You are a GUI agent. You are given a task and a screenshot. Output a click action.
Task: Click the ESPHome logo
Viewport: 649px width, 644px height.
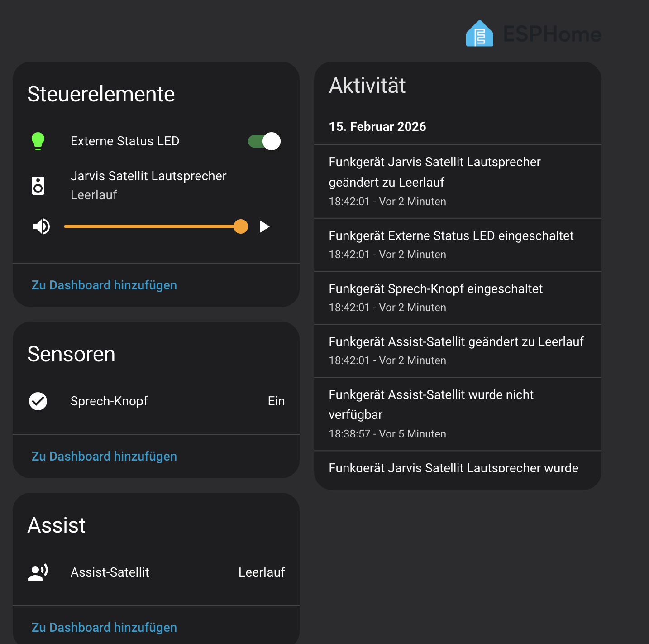[x=533, y=34]
